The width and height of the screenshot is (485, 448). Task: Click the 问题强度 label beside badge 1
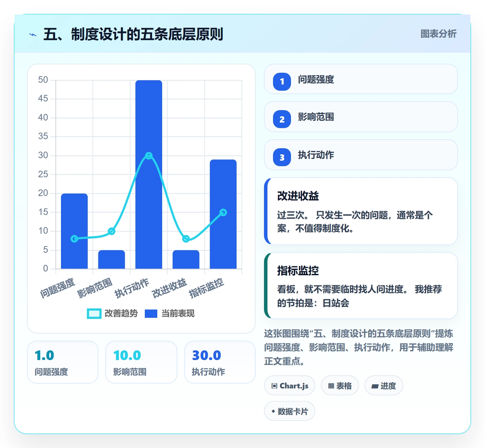(316, 79)
